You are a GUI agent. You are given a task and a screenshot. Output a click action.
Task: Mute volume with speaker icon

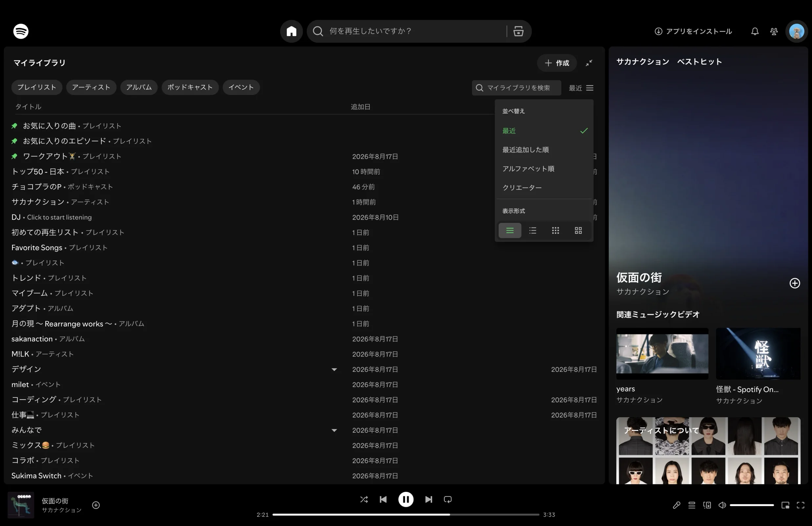pyautogui.click(x=722, y=505)
